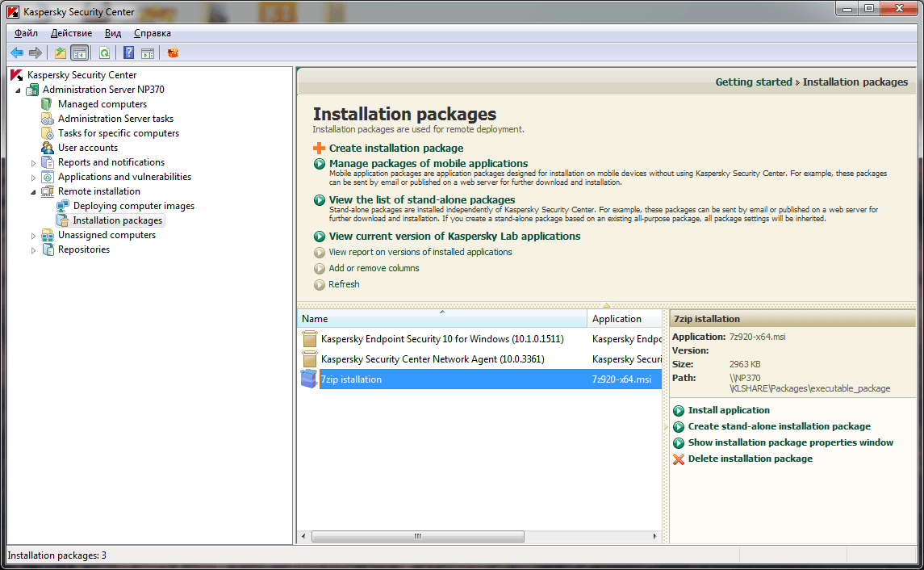Image resolution: width=924 pixels, height=570 pixels.
Task: Select the Network Agent (10.0.3361) row
Action: (x=479, y=359)
